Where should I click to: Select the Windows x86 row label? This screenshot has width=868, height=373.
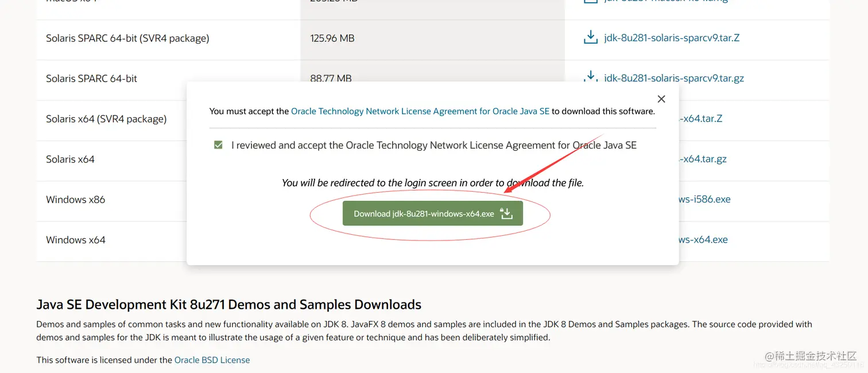(x=76, y=200)
